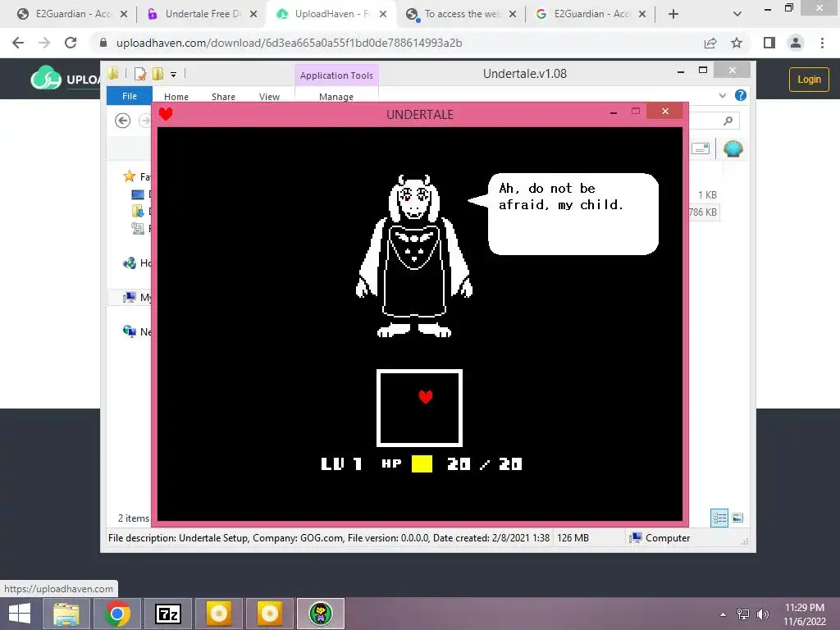Open the Windows Start button
This screenshot has width=840, height=630.
coord(20,614)
